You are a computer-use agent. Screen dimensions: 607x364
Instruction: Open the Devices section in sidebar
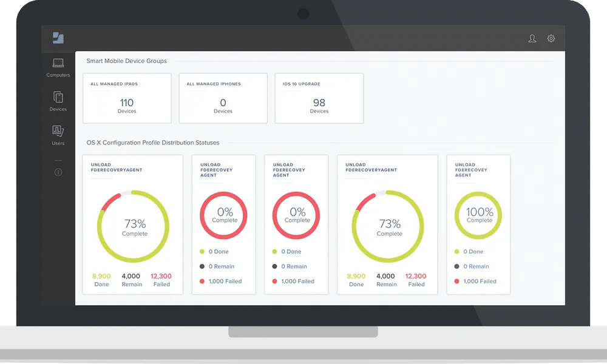point(58,102)
